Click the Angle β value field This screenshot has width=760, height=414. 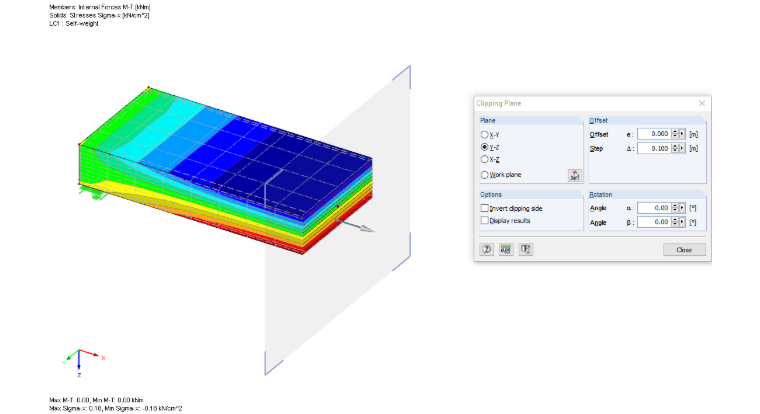click(x=654, y=222)
